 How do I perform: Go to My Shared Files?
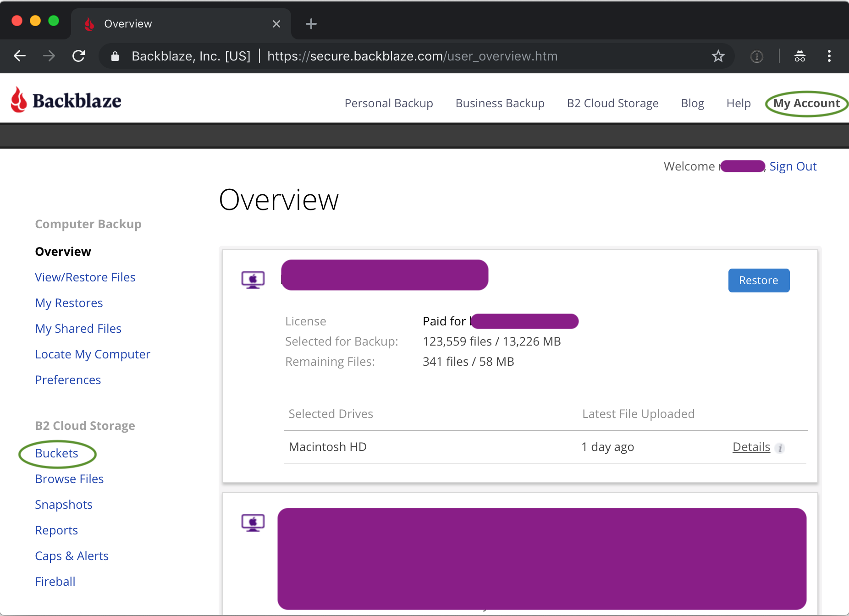[x=78, y=328]
